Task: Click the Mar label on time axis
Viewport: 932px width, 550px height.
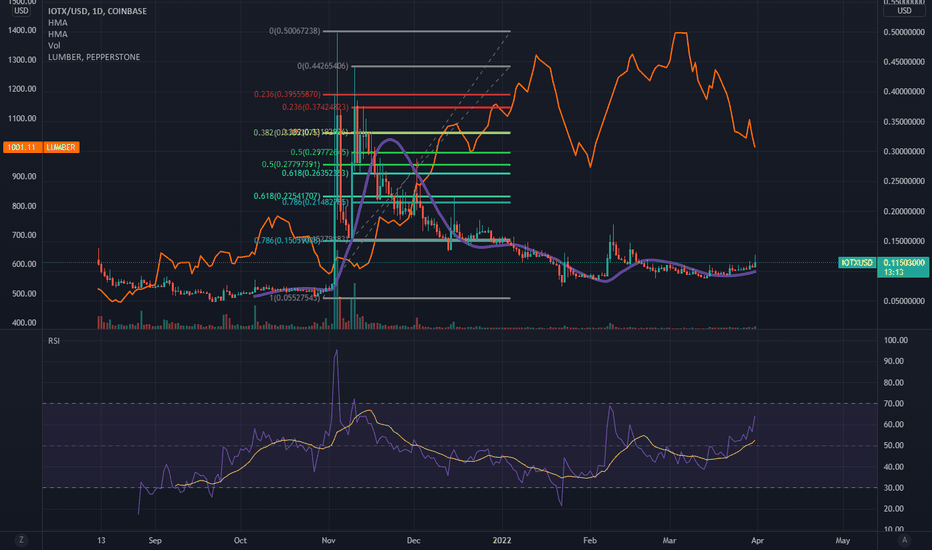Action: (669, 540)
